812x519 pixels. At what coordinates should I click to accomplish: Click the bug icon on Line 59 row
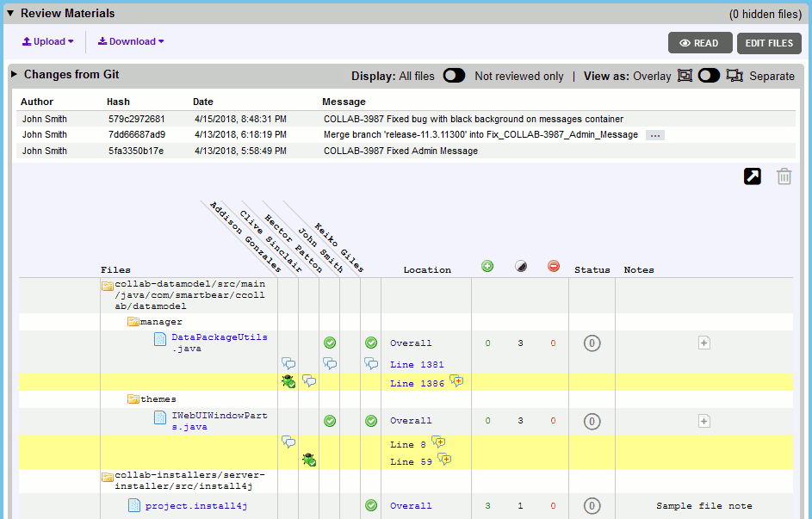coord(309,460)
